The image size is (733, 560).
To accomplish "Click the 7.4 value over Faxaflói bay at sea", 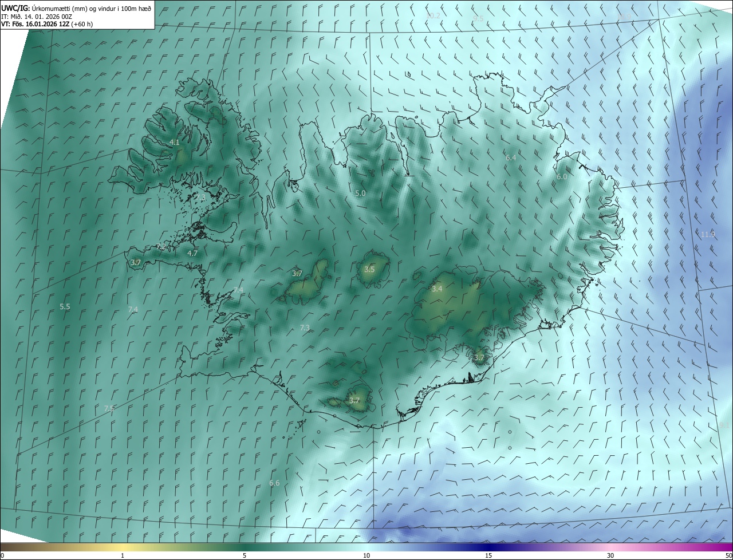I will (x=133, y=310).
